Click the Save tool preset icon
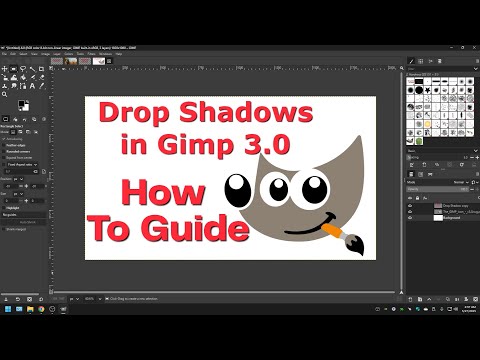480x360 pixels. (x=6, y=299)
